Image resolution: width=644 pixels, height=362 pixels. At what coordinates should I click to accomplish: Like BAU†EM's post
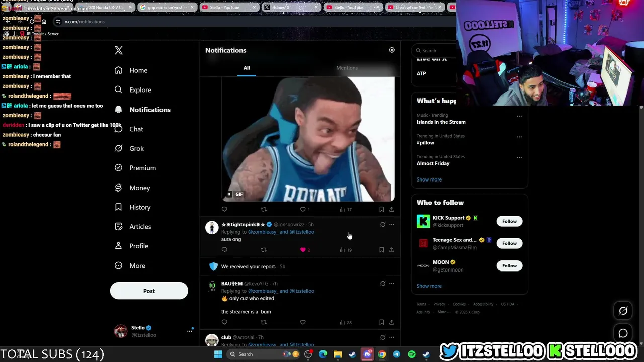(303, 322)
